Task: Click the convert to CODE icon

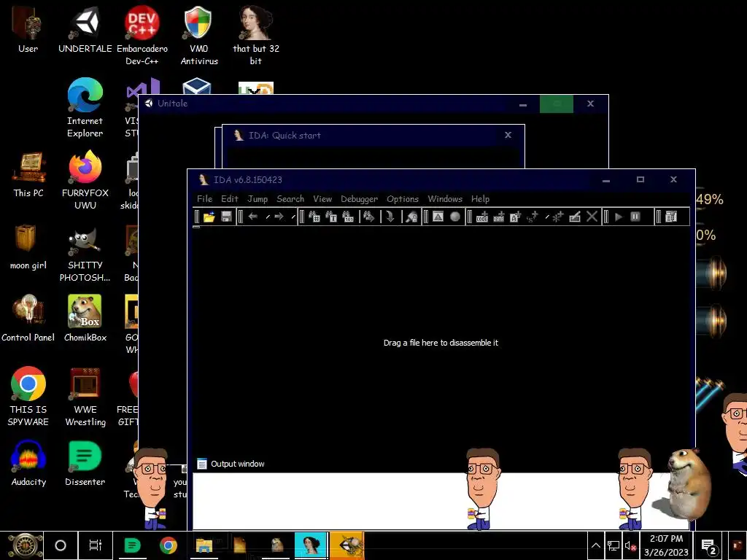Action: tap(482, 217)
